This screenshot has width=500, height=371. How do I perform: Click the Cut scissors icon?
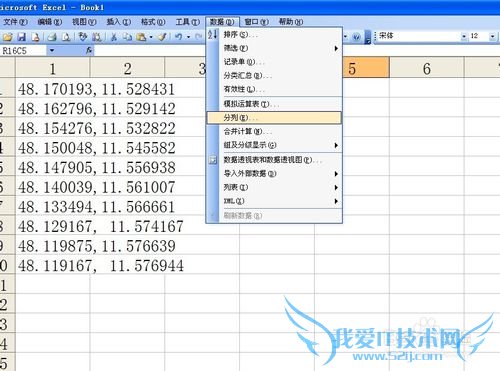[114, 37]
